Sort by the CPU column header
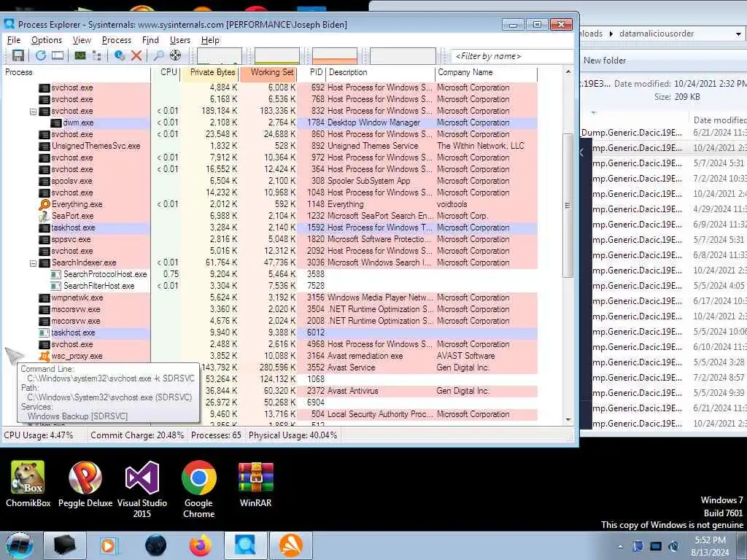747x560 pixels. pyautogui.click(x=166, y=72)
